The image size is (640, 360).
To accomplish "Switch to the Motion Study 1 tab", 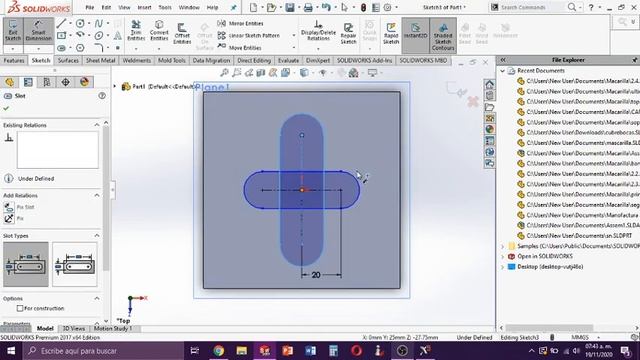I will click(113, 328).
